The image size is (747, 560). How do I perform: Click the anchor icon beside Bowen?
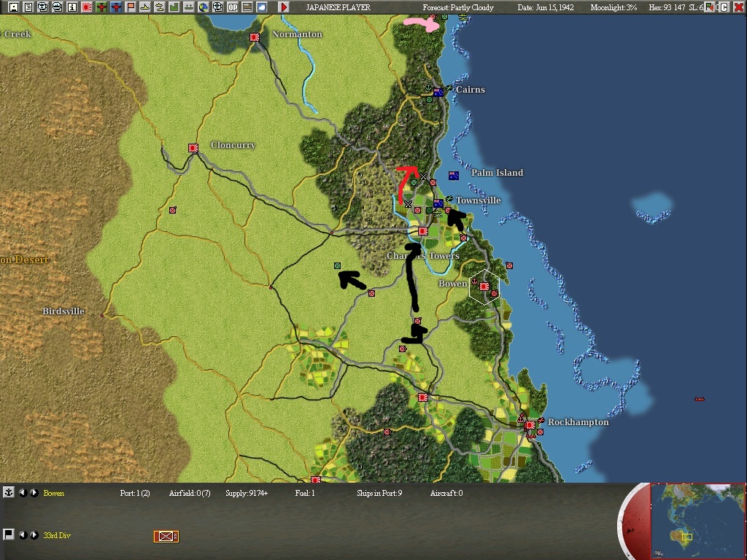tap(9, 492)
